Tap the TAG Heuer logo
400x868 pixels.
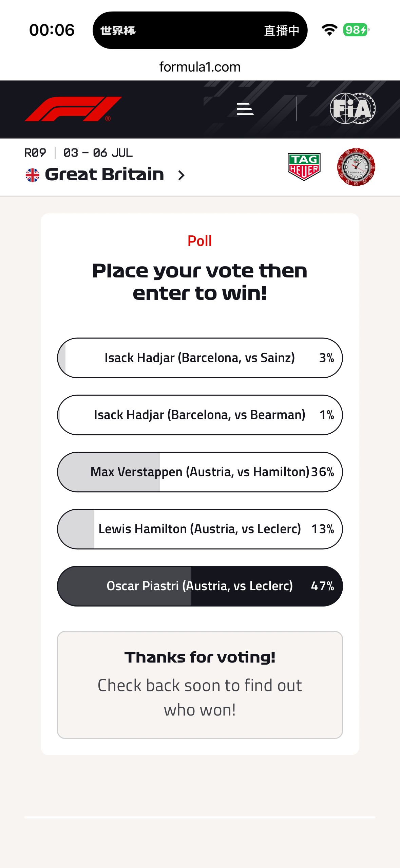click(x=304, y=167)
